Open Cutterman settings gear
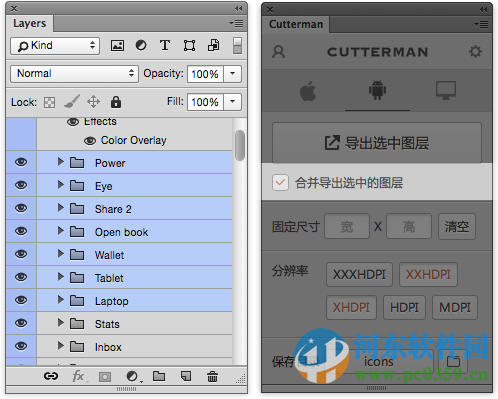 (475, 52)
